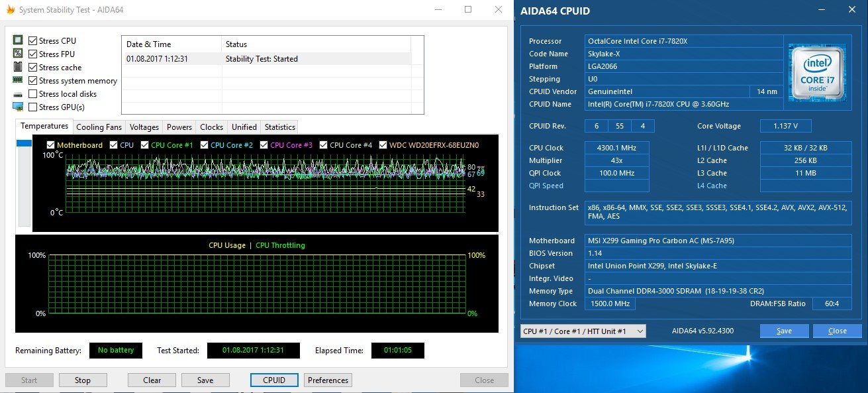Click the icon beside Stress FPU

[x=18, y=54]
